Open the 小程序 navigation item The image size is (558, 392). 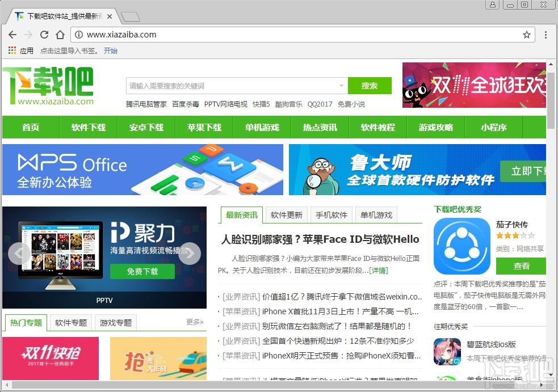494,127
